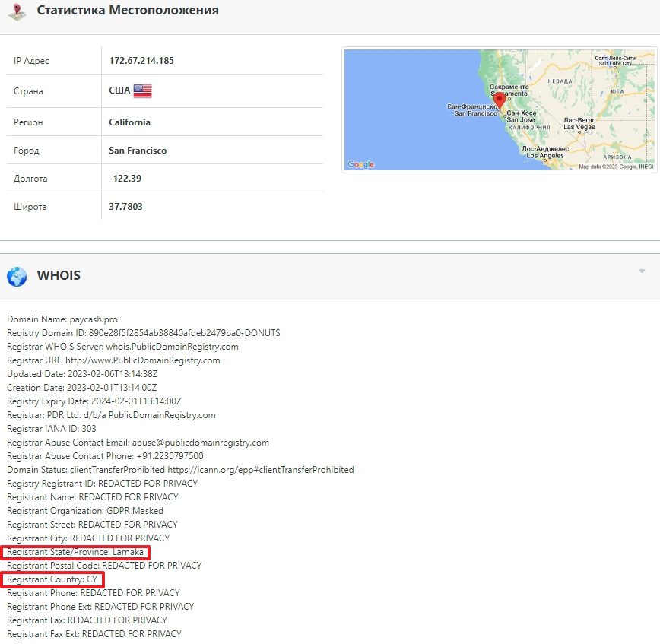The height and width of the screenshot is (644, 660).
Task: Select the IP address 172.67.214.185
Action: (x=141, y=61)
